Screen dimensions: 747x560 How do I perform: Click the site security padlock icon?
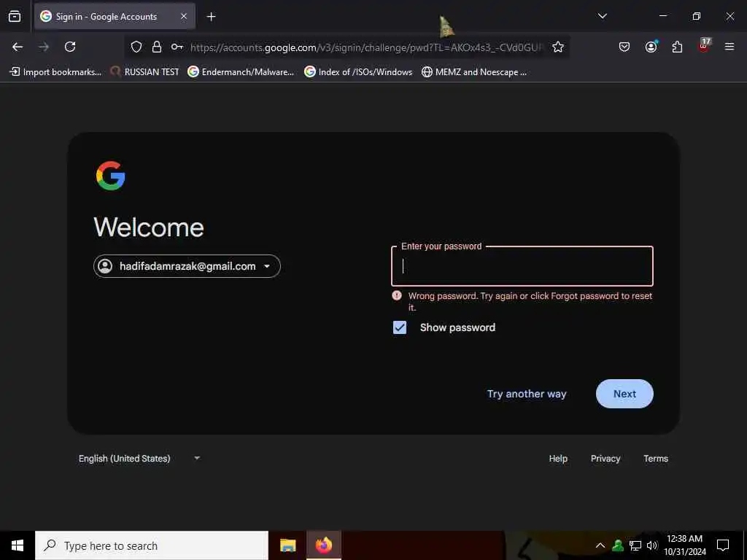(x=157, y=47)
